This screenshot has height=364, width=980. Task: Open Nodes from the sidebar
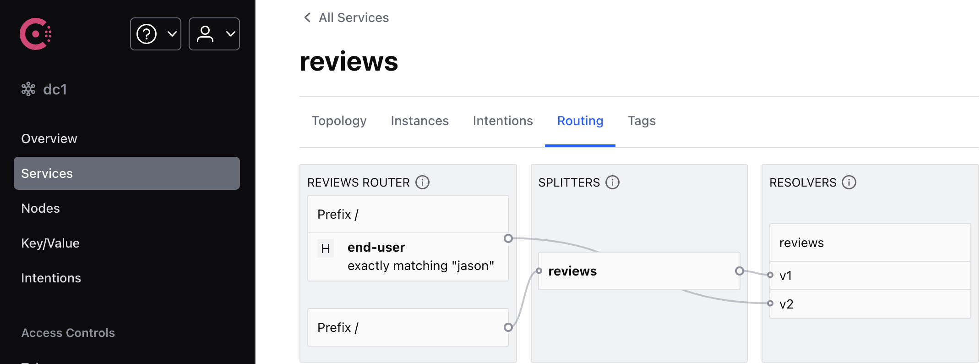tap(40, 208)
